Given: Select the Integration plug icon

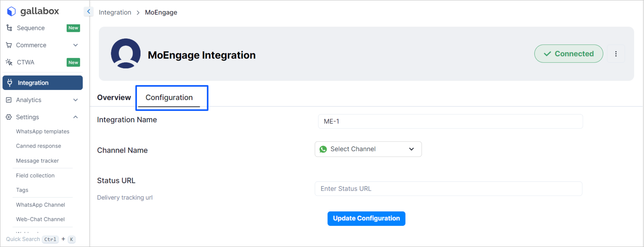Looking at the screenshot, I should [x=9, y=83].
